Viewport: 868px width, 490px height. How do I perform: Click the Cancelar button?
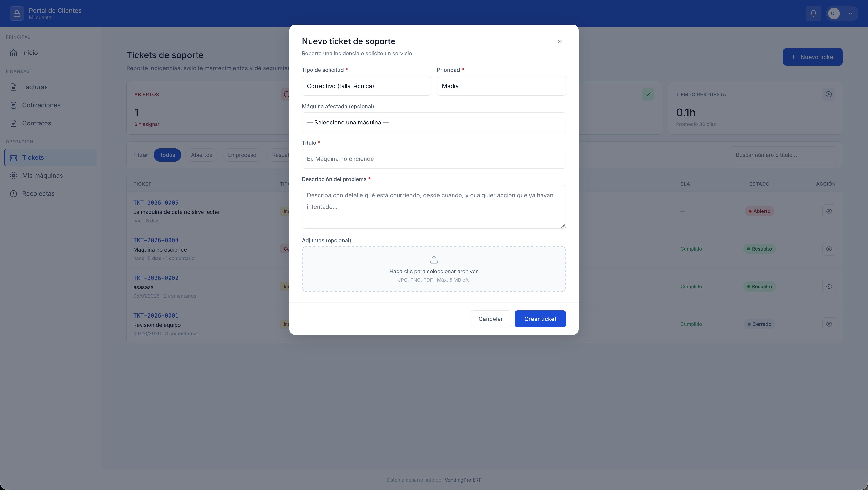[x=491, y=319]
